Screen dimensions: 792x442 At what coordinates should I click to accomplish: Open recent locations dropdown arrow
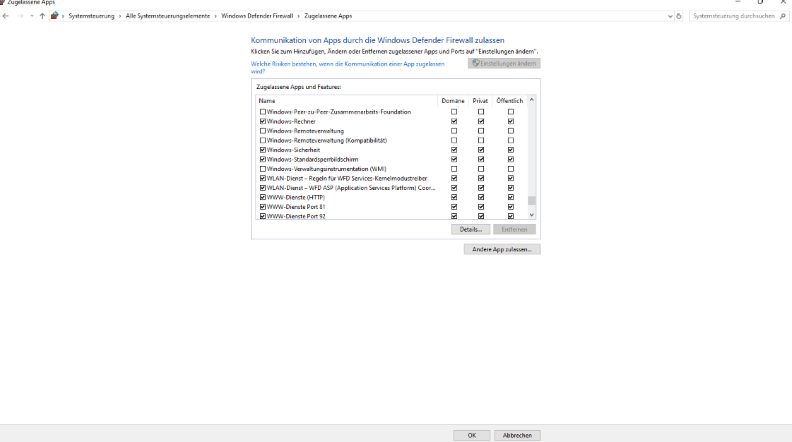pyautogui.click(x=31, y=16)
